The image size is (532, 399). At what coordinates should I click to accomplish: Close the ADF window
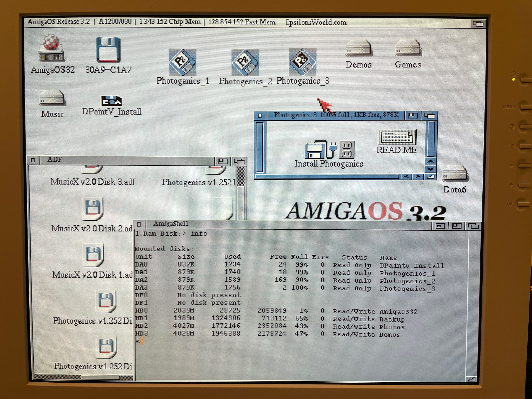click(33, 160)
